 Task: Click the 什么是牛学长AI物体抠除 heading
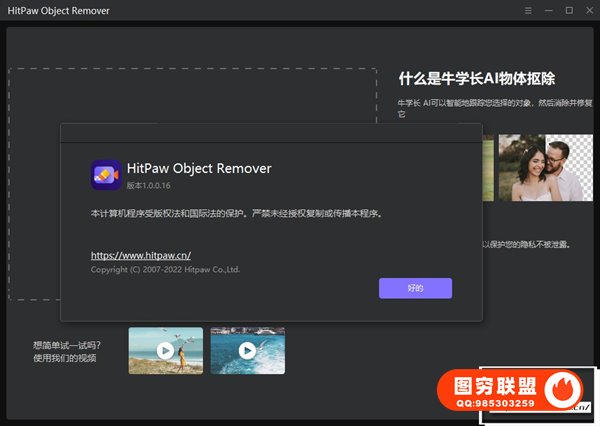click(x=476, y=78)
